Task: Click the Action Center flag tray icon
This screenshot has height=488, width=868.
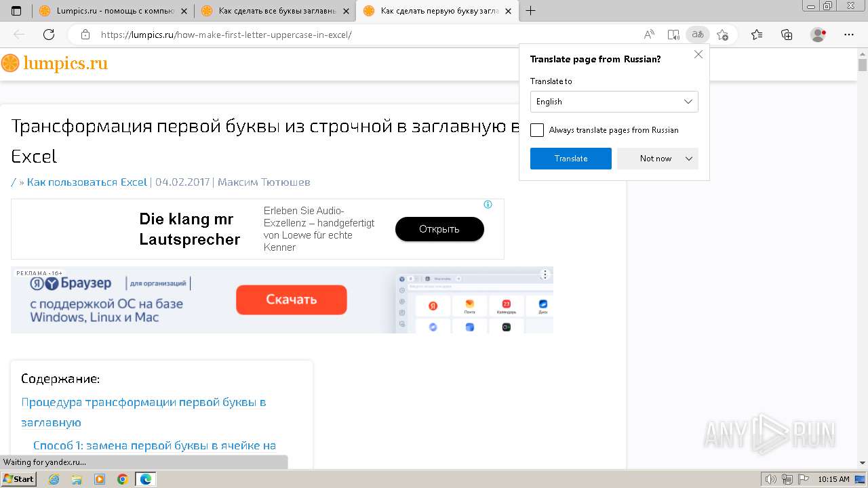Action: pyautogui.click(x=802, y=479)
